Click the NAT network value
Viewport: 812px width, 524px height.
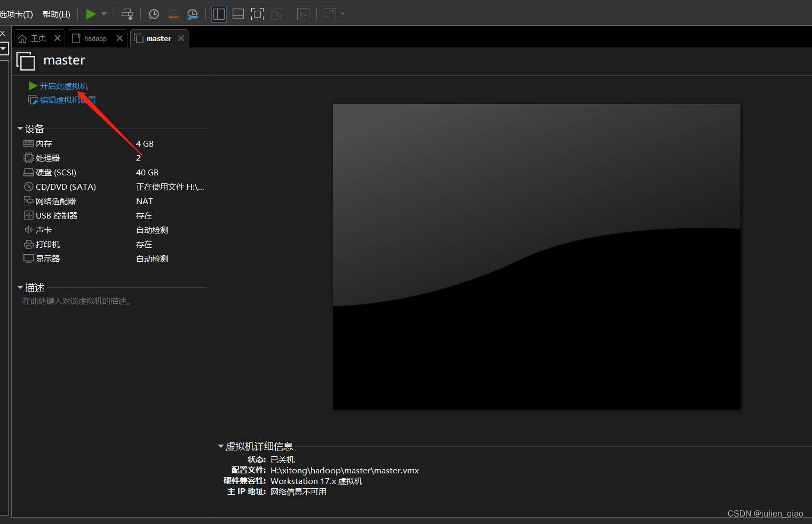(145, 201)
